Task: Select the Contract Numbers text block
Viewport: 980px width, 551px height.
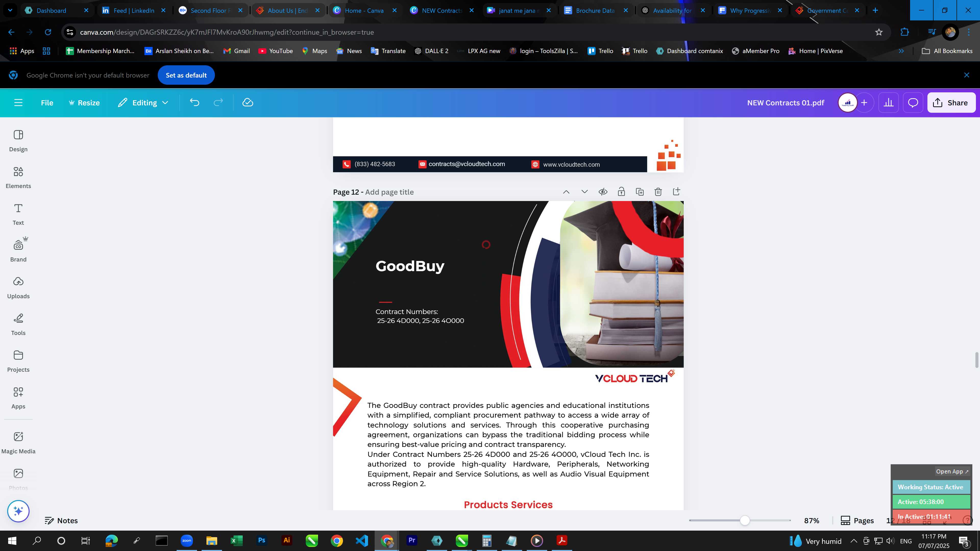Action: coord(420,316)
